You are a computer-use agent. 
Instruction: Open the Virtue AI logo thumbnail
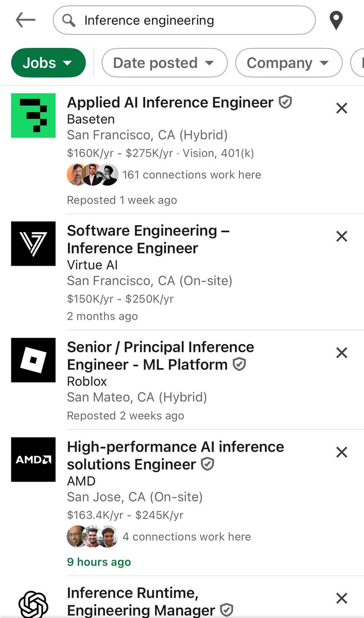click(33, 244)
